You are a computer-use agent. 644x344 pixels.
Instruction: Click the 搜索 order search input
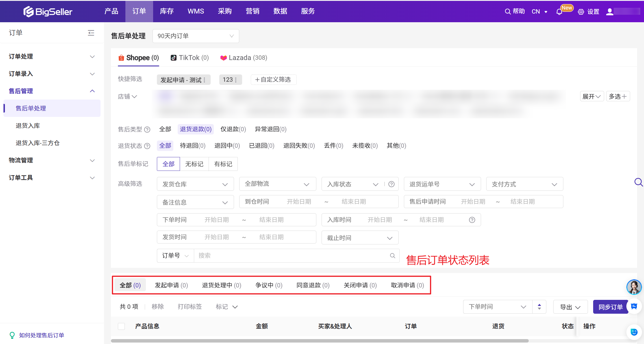click(292, 256)
